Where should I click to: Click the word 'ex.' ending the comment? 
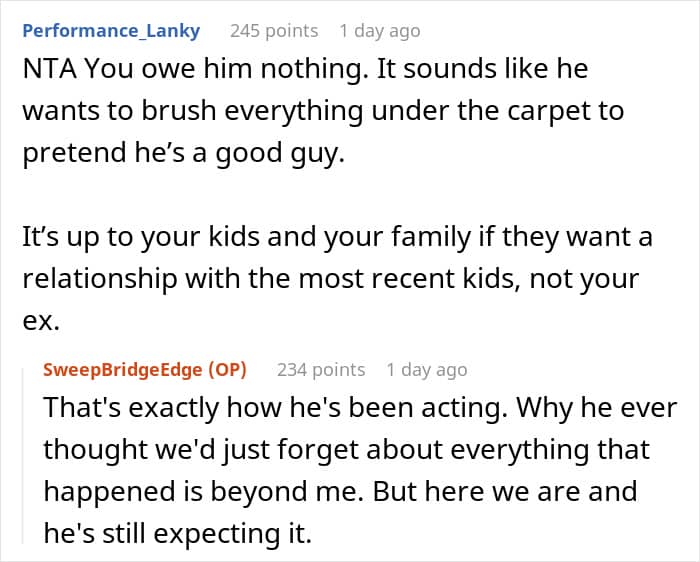41,321
